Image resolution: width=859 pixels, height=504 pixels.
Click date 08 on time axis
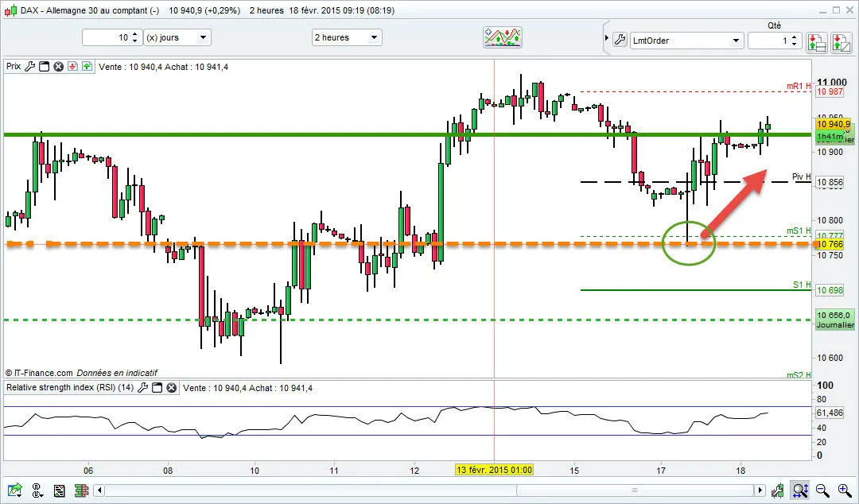(168, 470)
